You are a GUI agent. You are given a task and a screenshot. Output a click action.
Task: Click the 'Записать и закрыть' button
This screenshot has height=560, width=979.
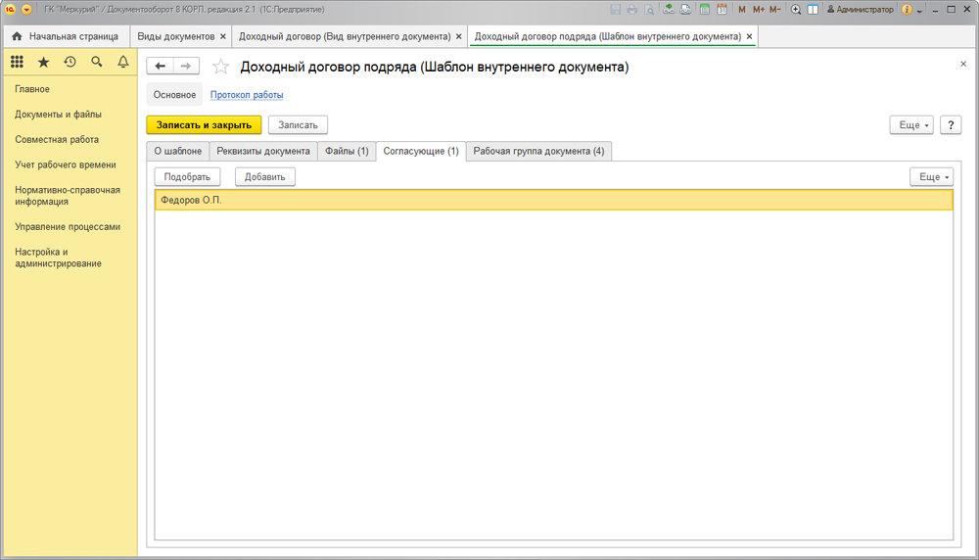pos(204,125)
